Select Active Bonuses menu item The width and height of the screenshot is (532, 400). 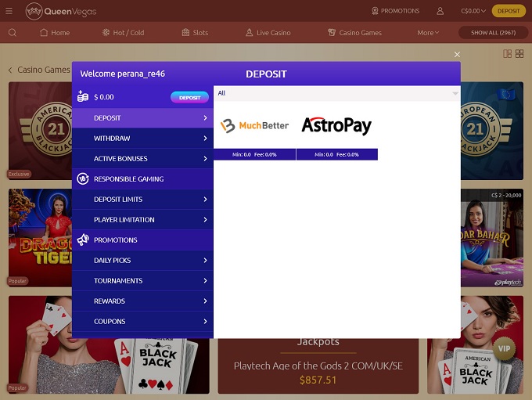pos(142,159)
